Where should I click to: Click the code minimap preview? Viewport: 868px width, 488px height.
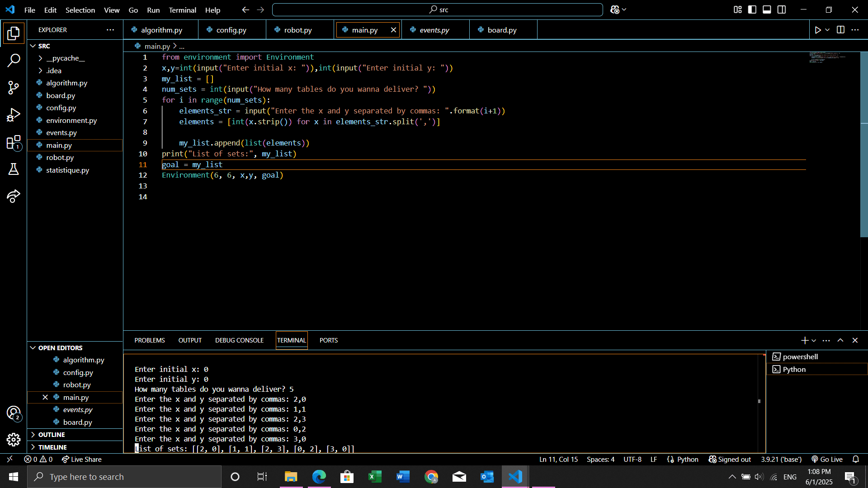[x=827, y=58]
